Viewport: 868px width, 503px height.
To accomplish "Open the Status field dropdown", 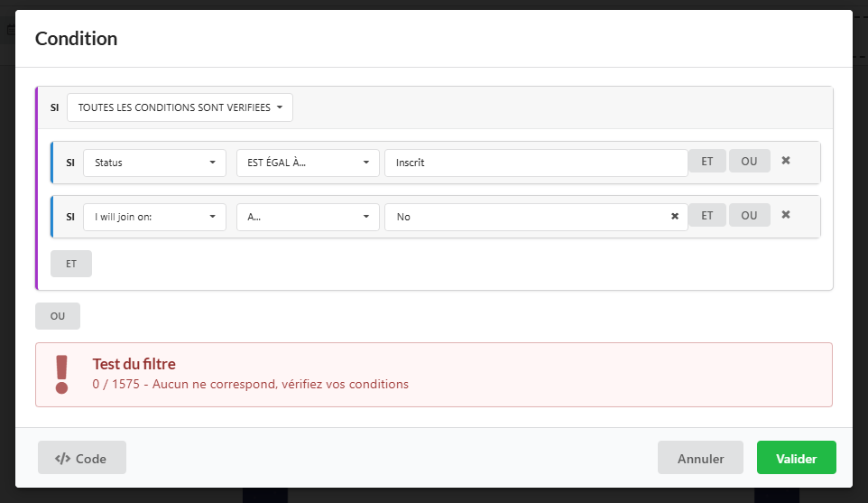I will (154, 163).
